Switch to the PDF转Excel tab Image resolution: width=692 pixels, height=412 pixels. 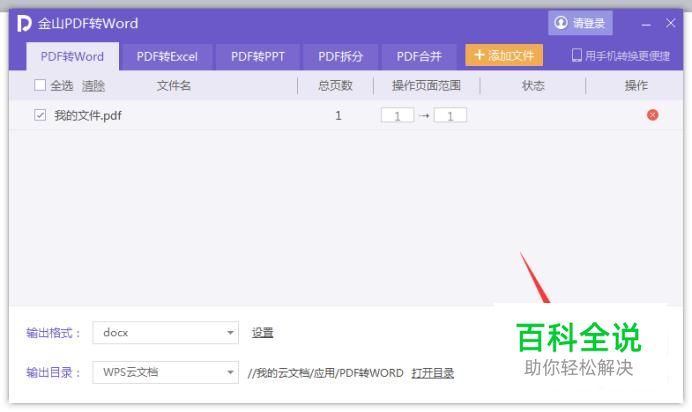pyautogui.click(x=167, y=56)
